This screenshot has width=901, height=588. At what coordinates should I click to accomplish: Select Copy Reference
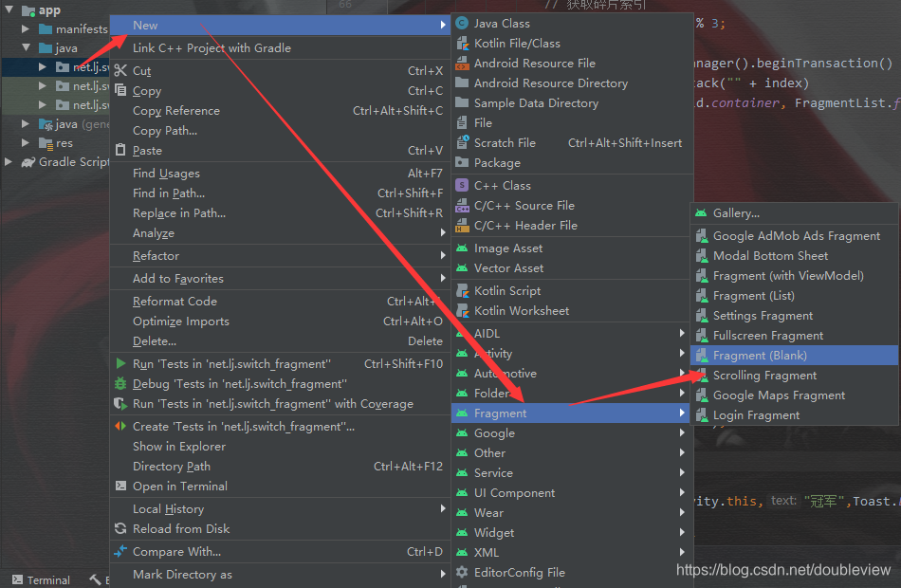pos(280,110)
